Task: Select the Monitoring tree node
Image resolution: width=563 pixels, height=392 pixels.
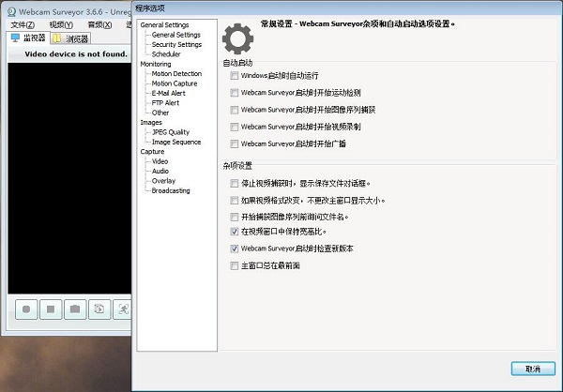Action: pos(156,64)
